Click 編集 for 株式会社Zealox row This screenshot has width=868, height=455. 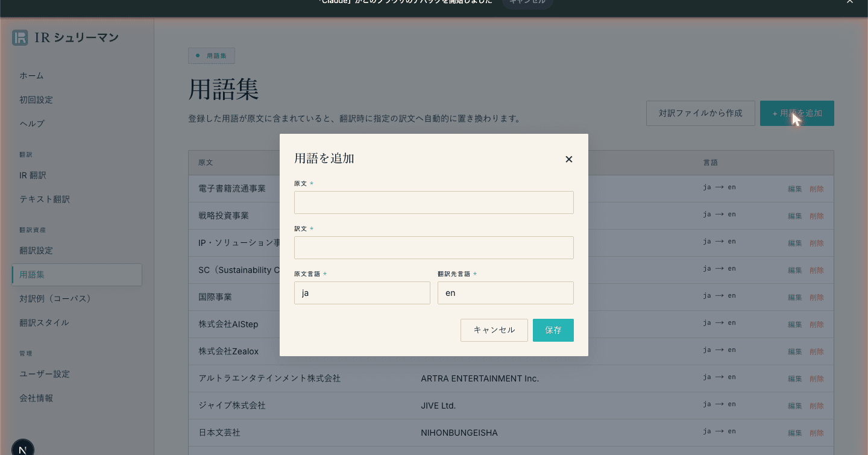[x=795, y=352]
